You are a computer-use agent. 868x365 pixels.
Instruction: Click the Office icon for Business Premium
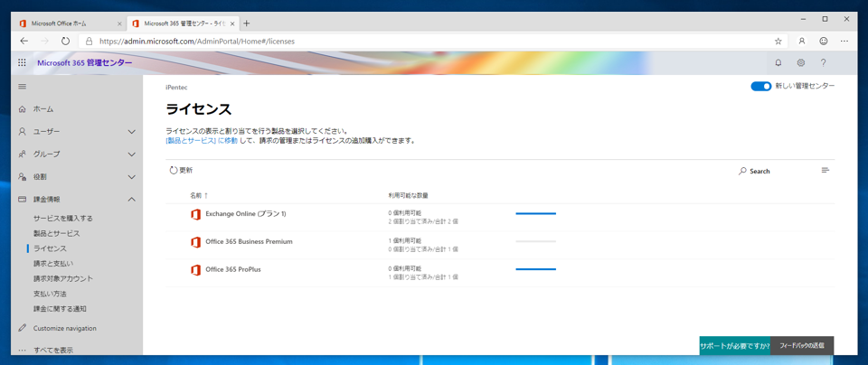point(195,242)
